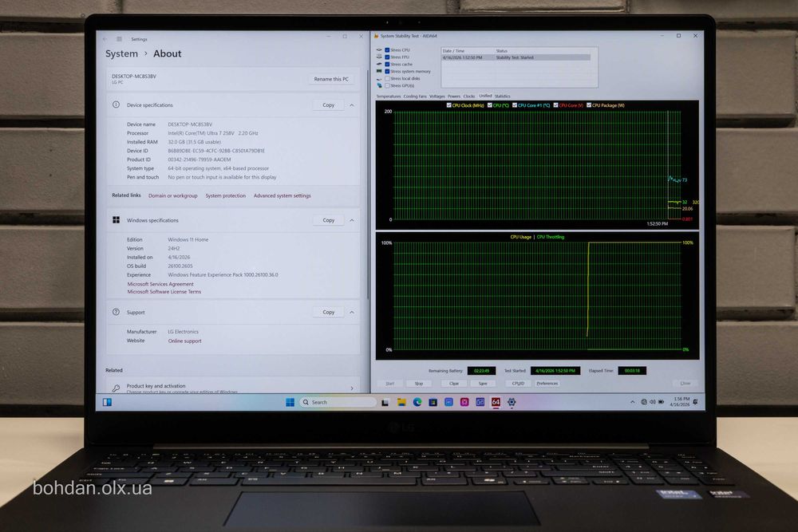Click the Device specifications info icon
The height and width of the screenshot is (532, 798).
[x=116, y=104]
